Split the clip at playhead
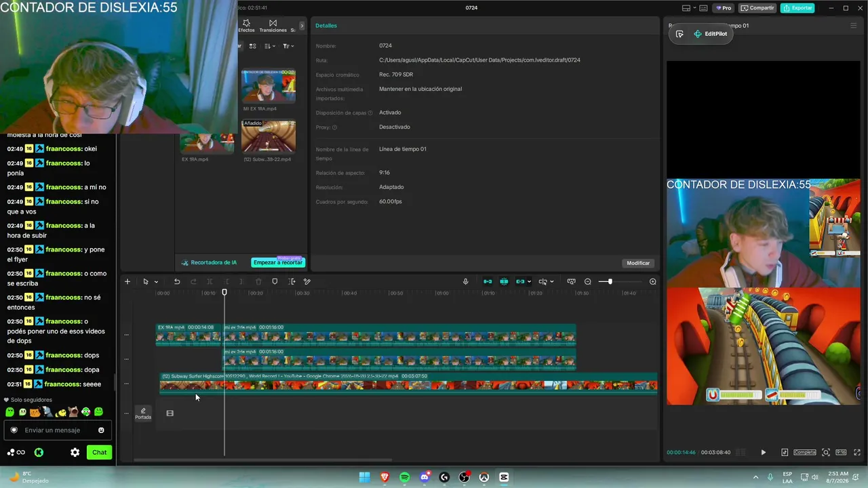Viewport: 868px width, 488px height. click(210, 281)
